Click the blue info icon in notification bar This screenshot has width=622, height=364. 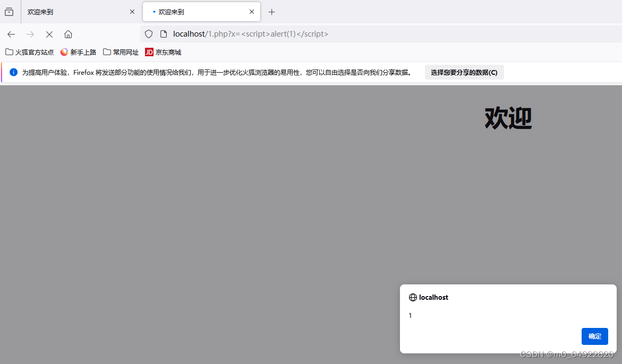[x=13, y=72]
